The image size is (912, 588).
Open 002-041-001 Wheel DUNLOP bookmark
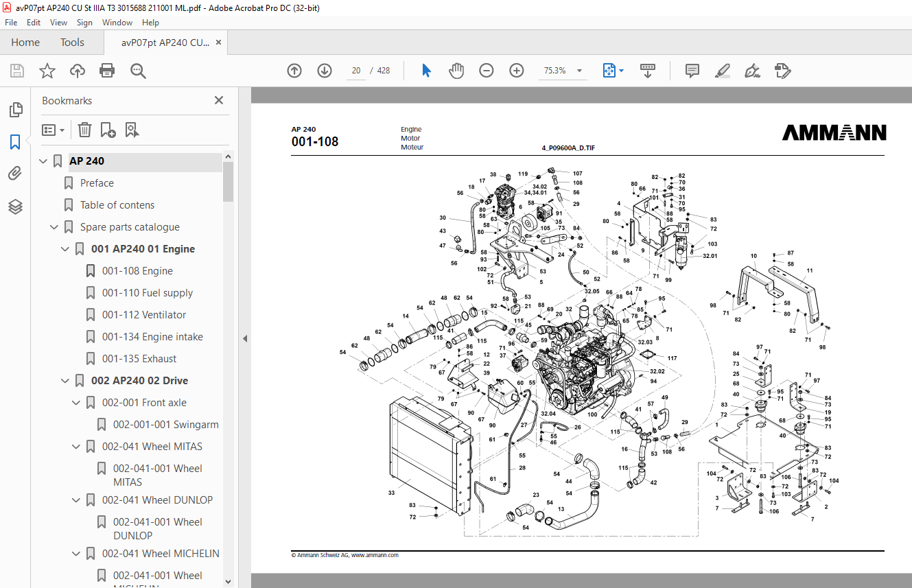158,529
